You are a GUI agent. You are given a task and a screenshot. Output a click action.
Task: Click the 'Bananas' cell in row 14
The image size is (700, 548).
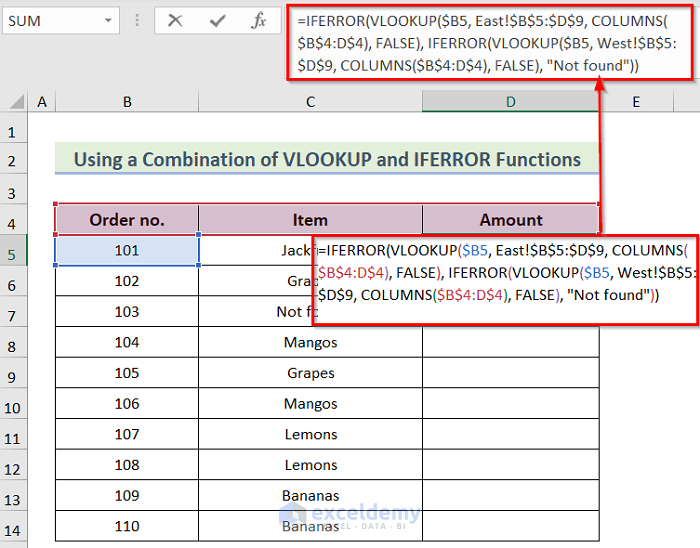click(x=310, y=527)
